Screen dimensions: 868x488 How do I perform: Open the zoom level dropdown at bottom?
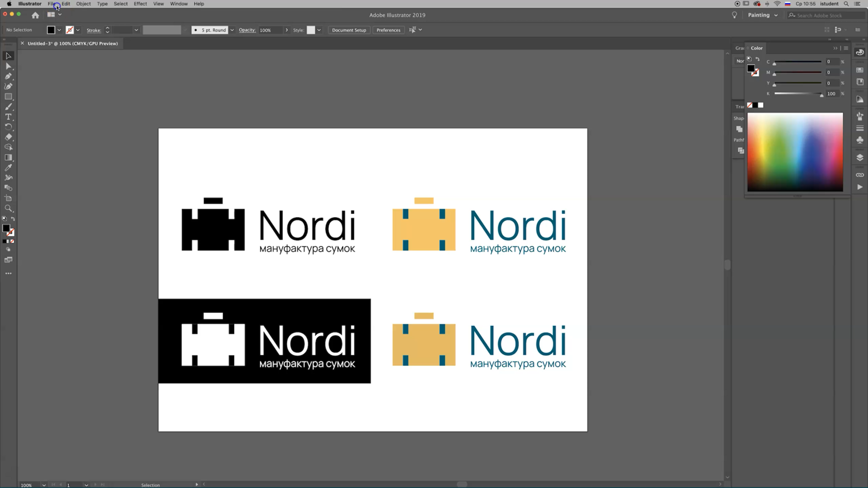44,485
